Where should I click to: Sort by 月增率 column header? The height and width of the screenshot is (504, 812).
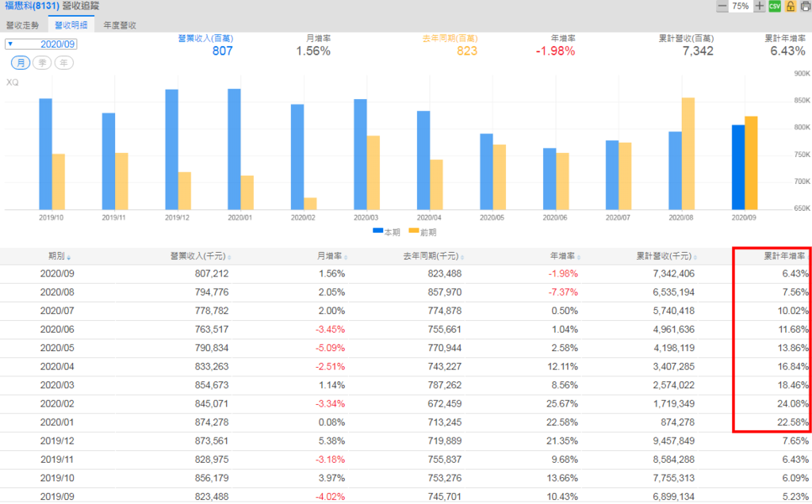point(332,256)
